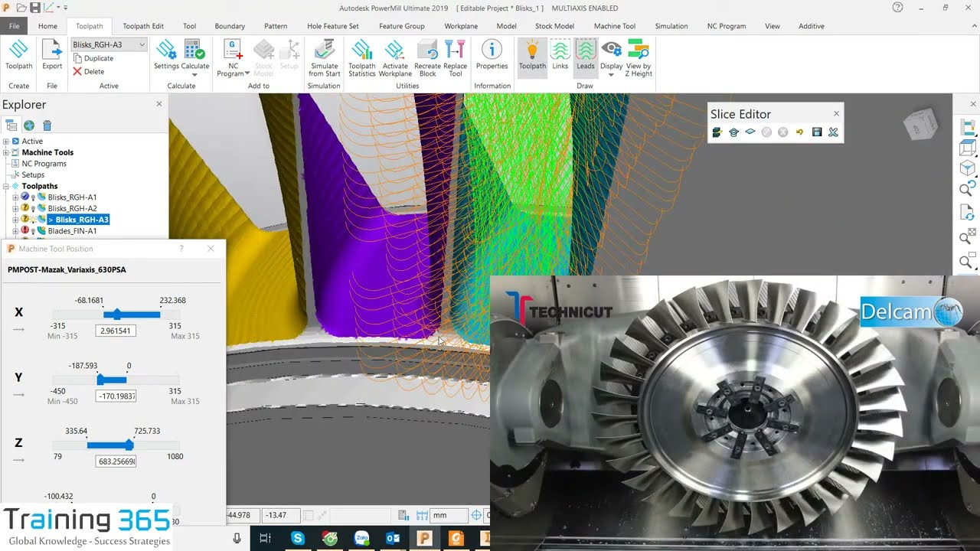
Task: Open the NC Program dropdown
Action: pos(247,73)
